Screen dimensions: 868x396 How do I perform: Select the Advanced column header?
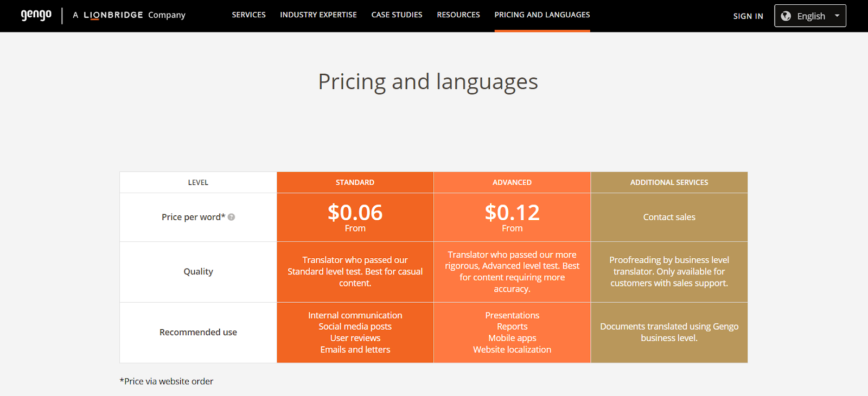[512, 182]
